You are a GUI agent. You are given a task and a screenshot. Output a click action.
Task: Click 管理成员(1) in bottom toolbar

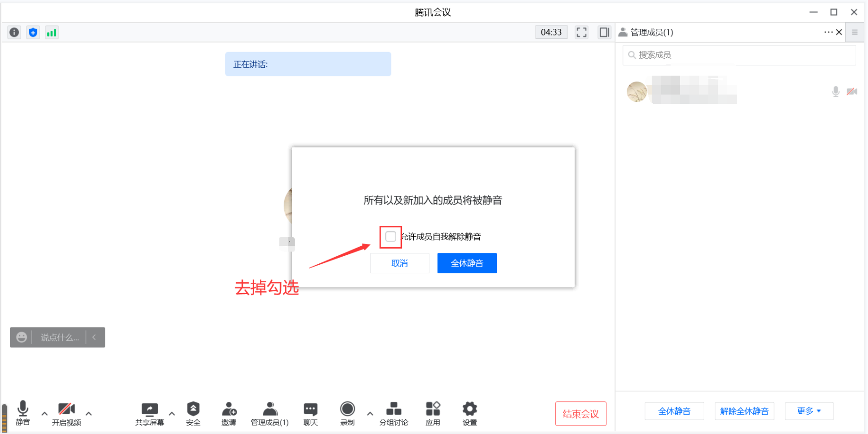[270, 414]
